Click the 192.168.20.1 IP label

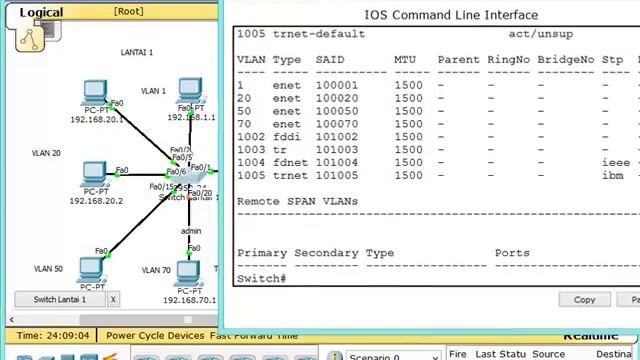[x=97, y=120]
